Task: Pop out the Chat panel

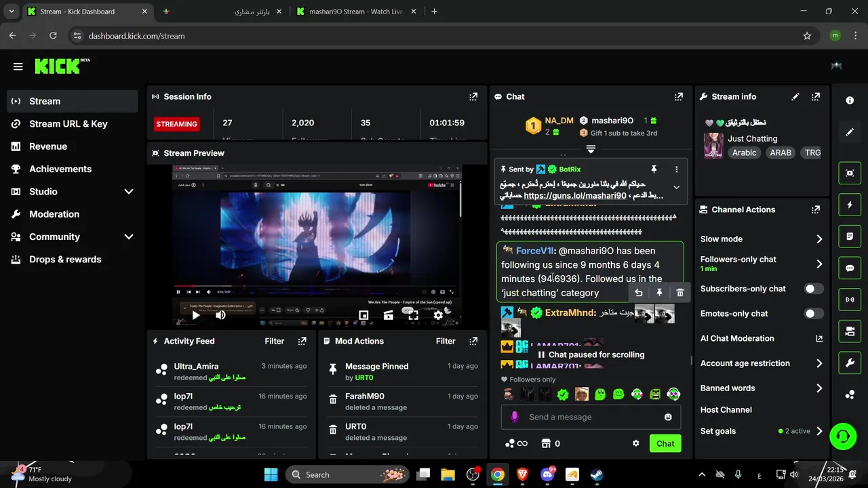Action: 679,97
